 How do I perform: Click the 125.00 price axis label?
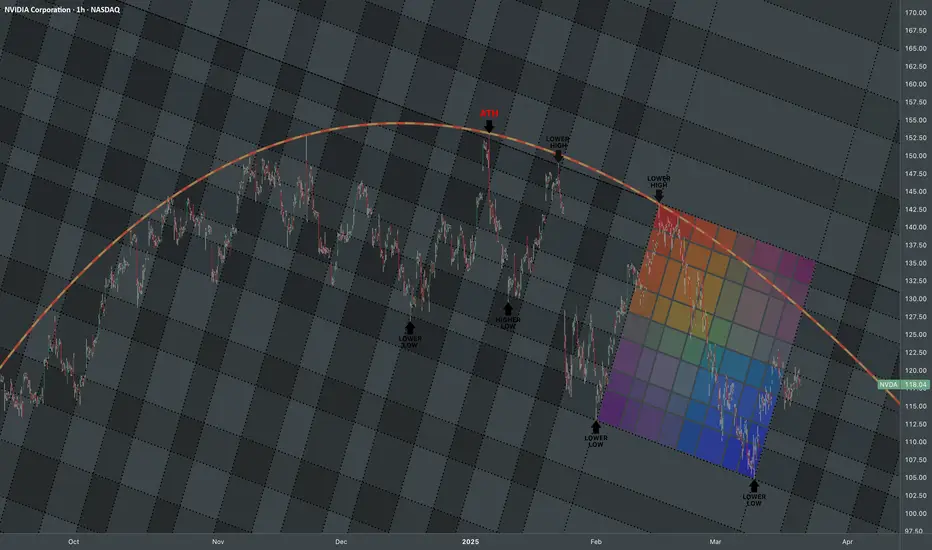916,335
